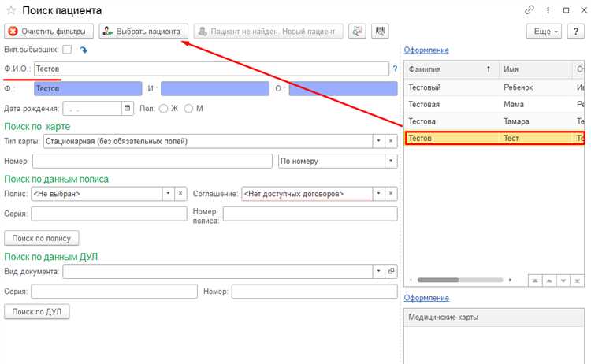This screenshot has height=364, width=591.
Task: Click the Тип карты combo box field
Action: [x=208, y=141]
